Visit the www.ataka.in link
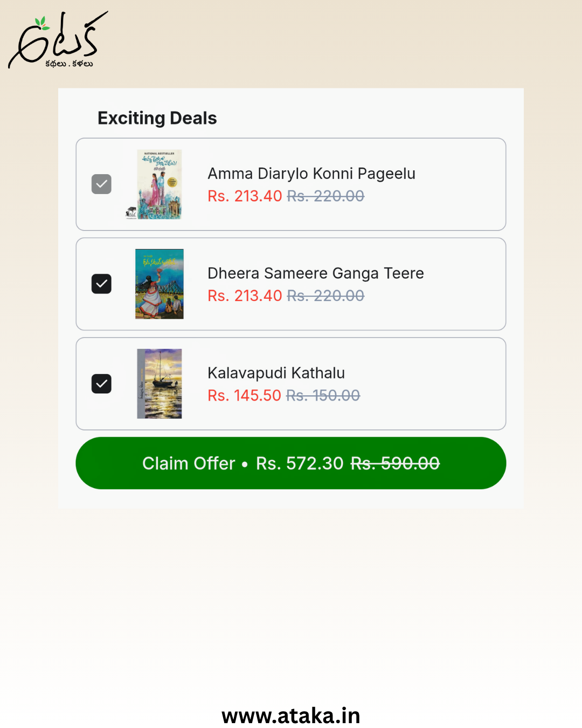The width and height of the screenshot is (582, 728). pos(291,716)
